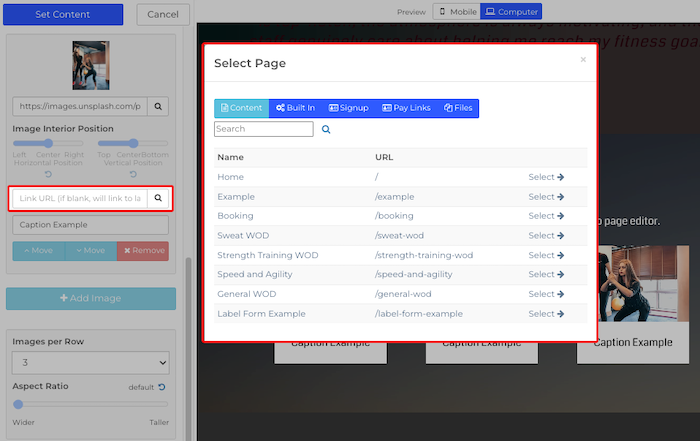Viewport: 700px width, 441px height.
Task: Click the Search field in the Select Page dialog
Action: tap(263, 130)
